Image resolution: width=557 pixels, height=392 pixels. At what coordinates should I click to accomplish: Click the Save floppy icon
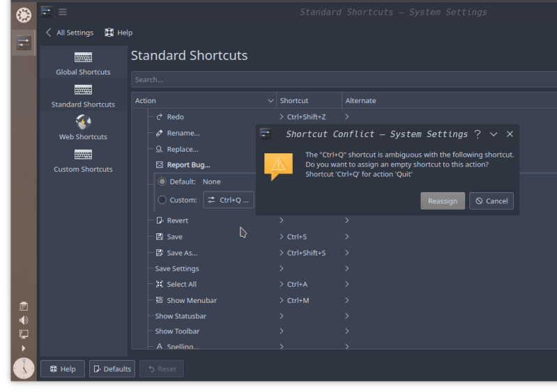pos(160,237)
